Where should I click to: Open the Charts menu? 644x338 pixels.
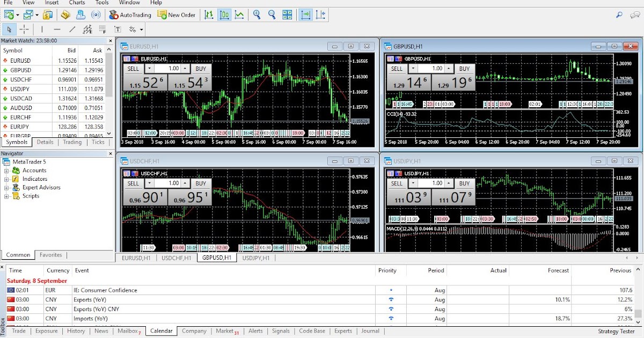(x=77, y=3)
